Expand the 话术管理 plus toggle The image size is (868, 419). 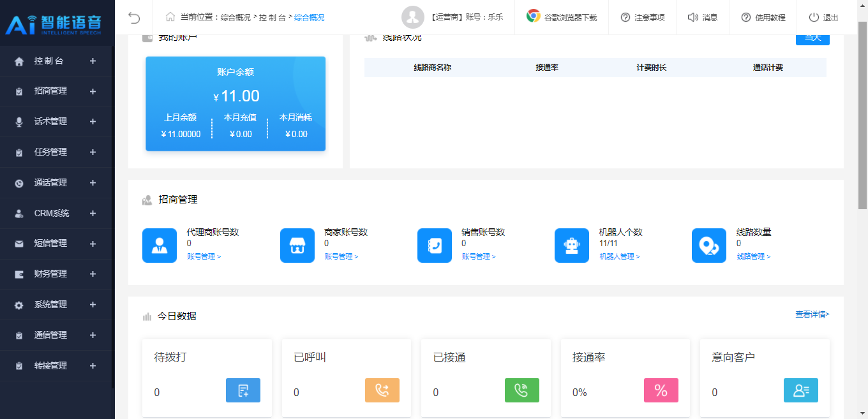pyautogui.click(x=93, y=122)
